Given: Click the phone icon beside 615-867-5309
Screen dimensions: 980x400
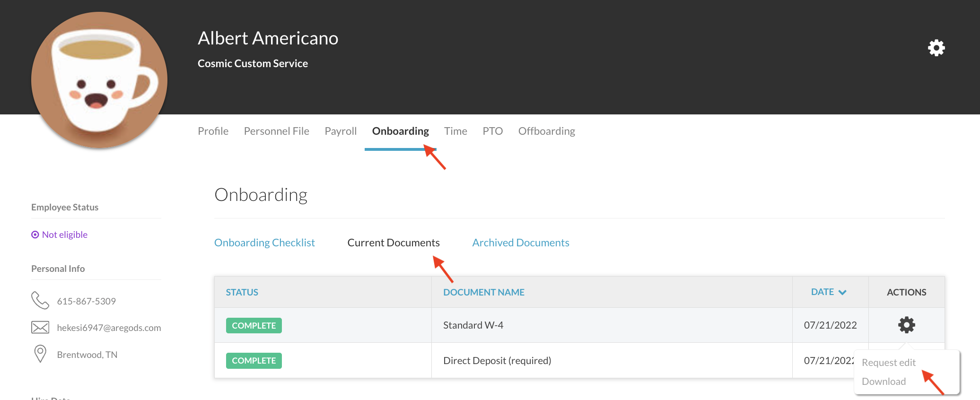Looking at the screenshot, I should 40,300.
